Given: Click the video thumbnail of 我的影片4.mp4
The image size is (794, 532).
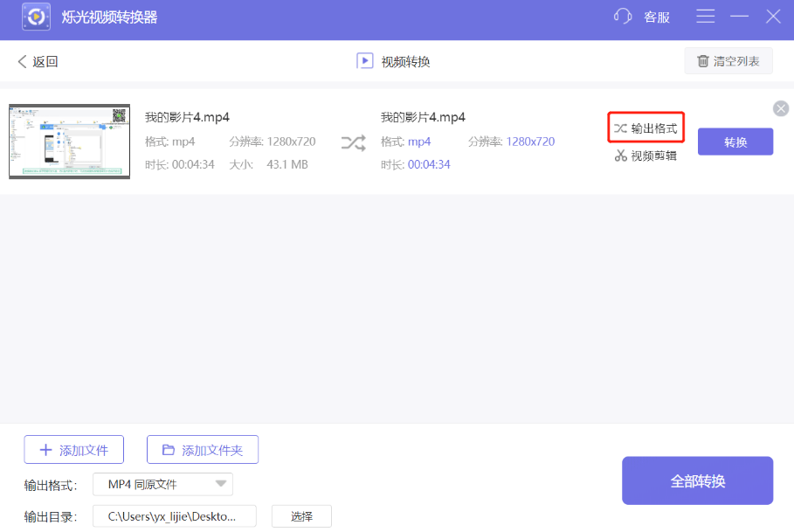Looking at the screenshot, I should tap(69, 142).
